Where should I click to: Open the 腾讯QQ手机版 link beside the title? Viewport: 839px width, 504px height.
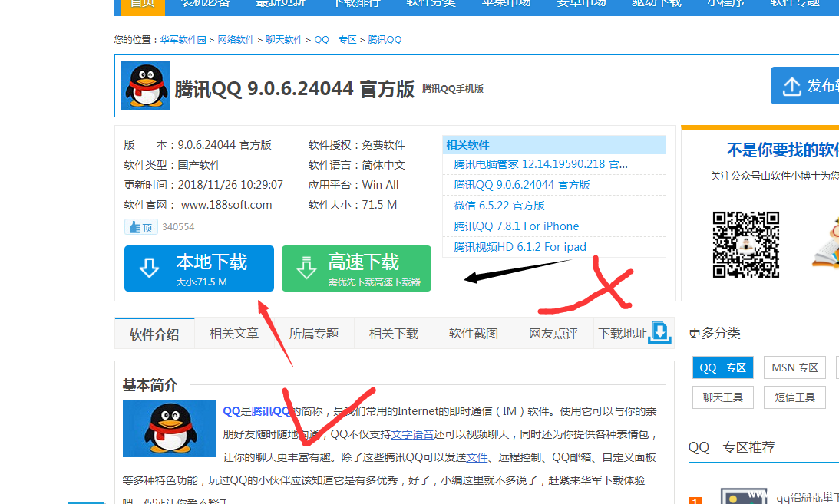coord(453,89)
